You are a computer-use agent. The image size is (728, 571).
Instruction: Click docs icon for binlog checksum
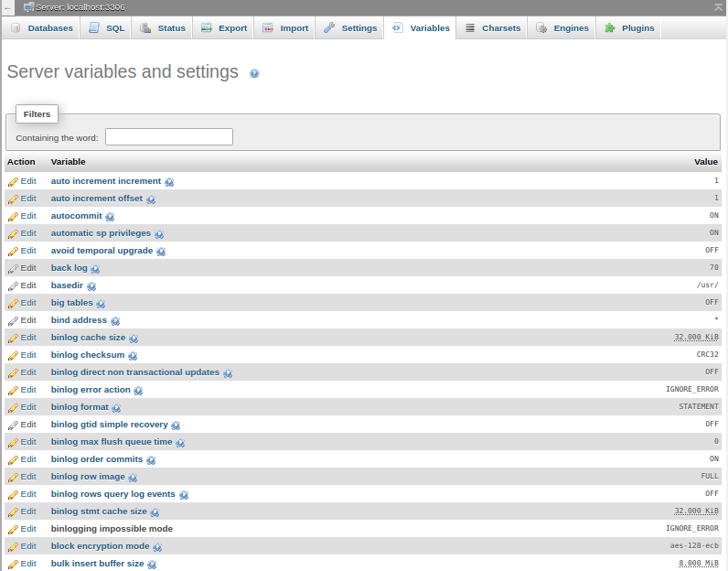click(x=133, y=356)
